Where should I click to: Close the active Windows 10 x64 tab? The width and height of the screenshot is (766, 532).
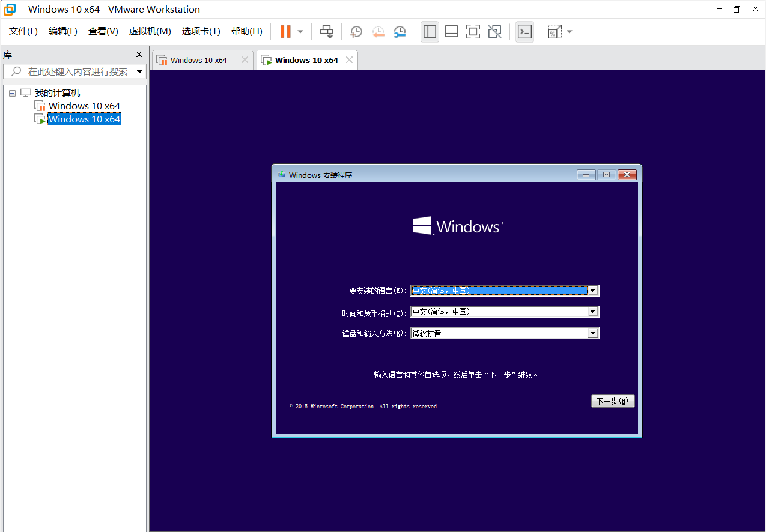(349, 60)
